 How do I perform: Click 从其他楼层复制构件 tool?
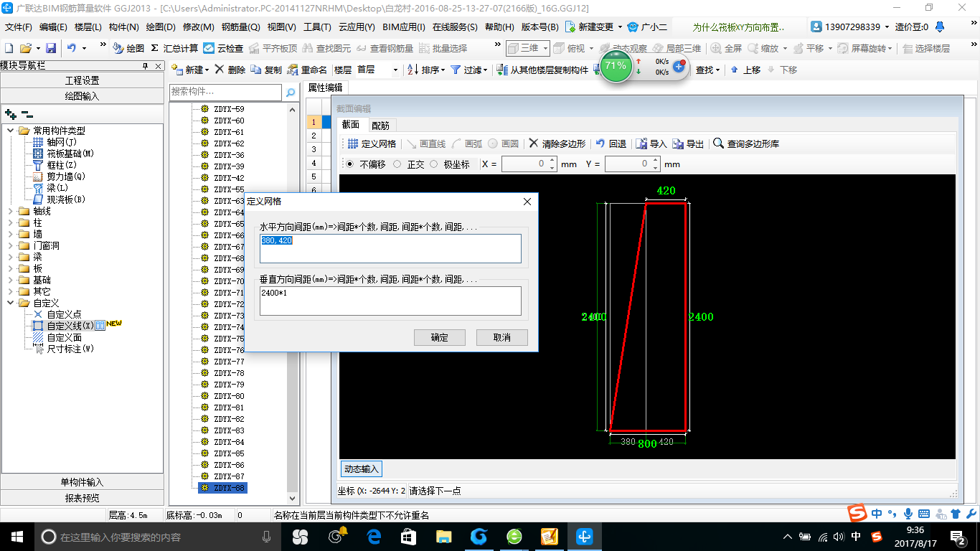click(542, 70)
